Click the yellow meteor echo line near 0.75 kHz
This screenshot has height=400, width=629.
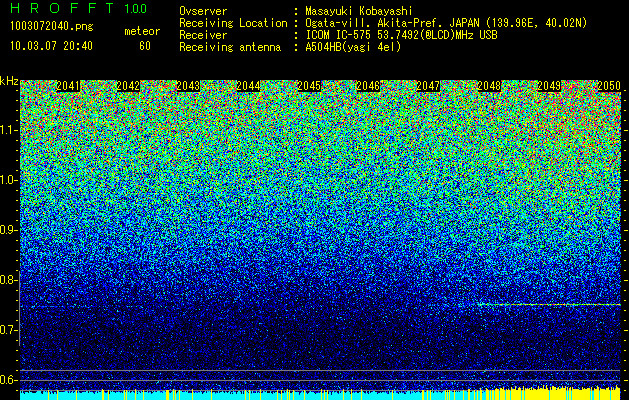coord(549,305)
